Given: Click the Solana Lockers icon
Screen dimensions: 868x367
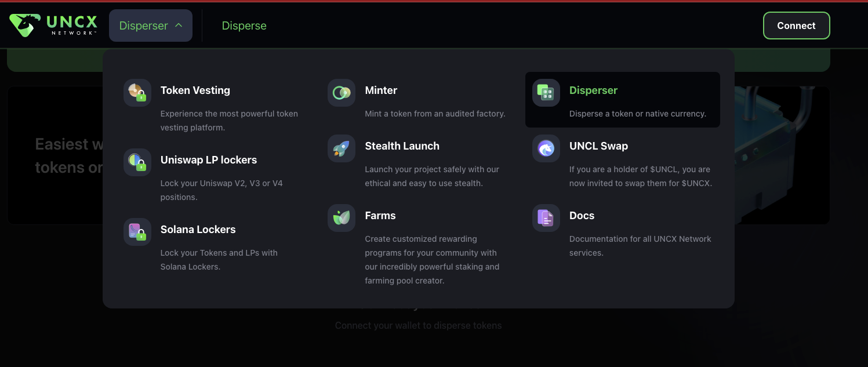Looking at the screenshot, I should tap(137, 232).
